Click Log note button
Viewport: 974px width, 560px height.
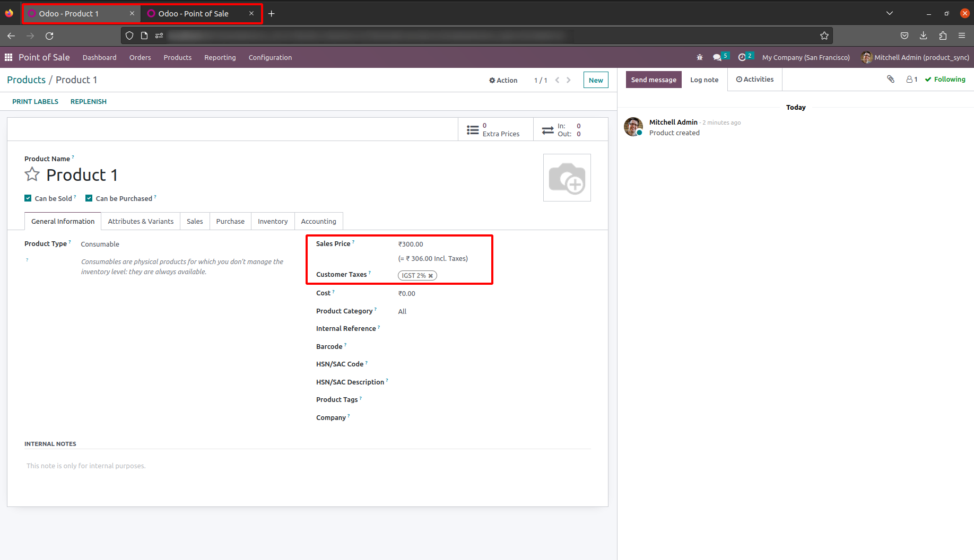point(705,80)
